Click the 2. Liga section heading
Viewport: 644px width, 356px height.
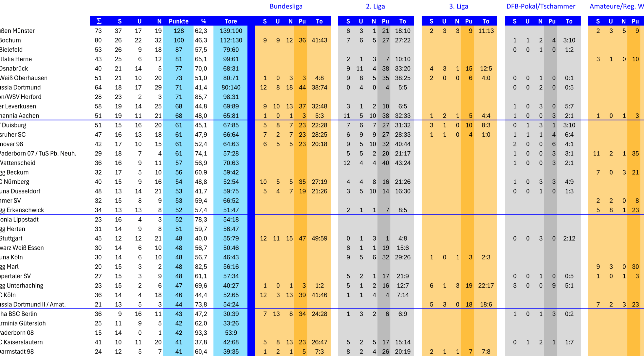tap(375, 6)
